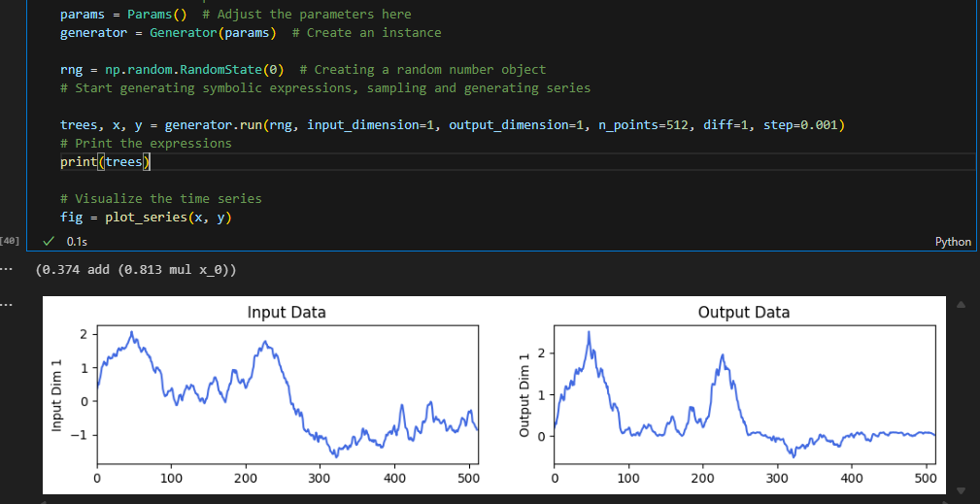This screenshot has height=504, width=980.
Task: Click the scroll-down arrow beside the plot output
Action: click(963, 489)
